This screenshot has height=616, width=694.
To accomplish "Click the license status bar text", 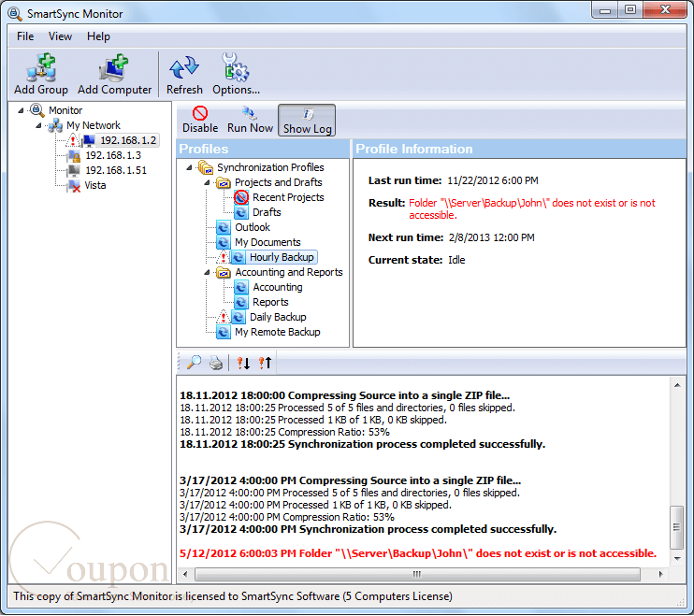I will (x=233, y=596).
